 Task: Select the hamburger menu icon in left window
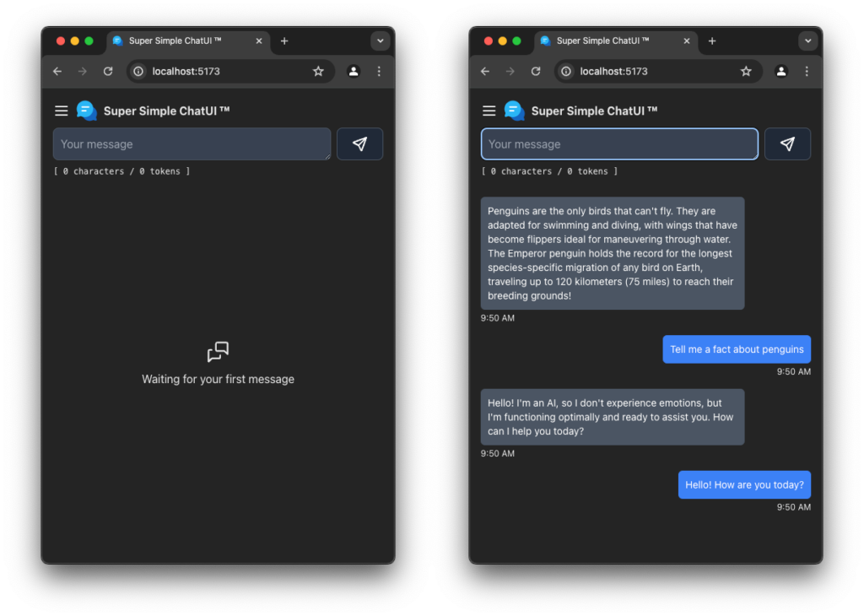pyautogui.click(x=61, y=111)
